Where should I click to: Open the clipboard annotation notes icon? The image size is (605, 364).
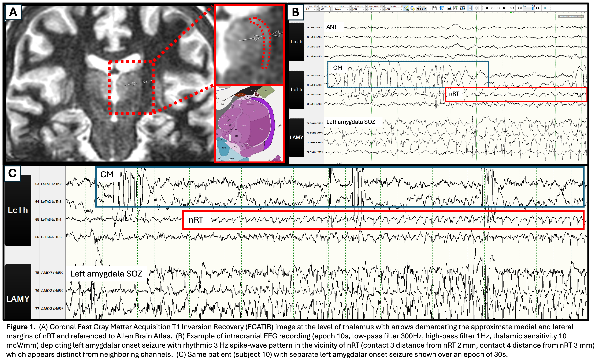click(x=455, y=8)
